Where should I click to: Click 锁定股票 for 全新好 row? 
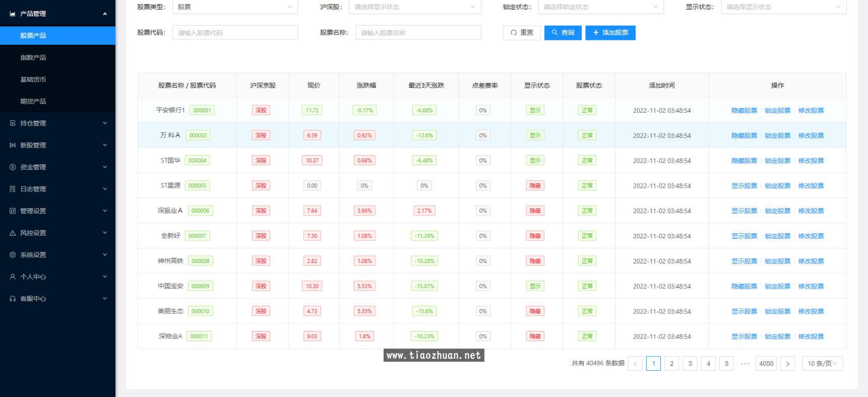777,236
